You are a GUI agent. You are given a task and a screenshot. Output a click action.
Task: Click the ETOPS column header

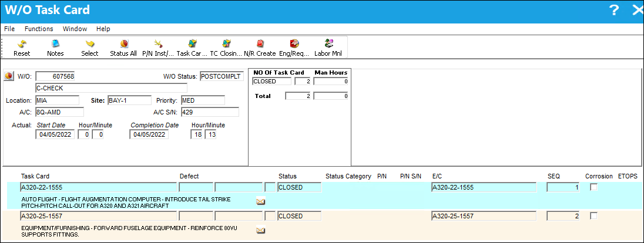[x=628, y=176]
